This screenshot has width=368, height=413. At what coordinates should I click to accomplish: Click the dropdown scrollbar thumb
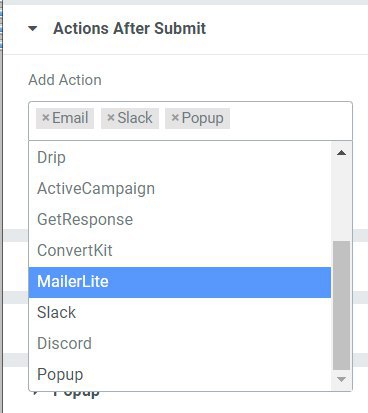click(x=341, y=305)
